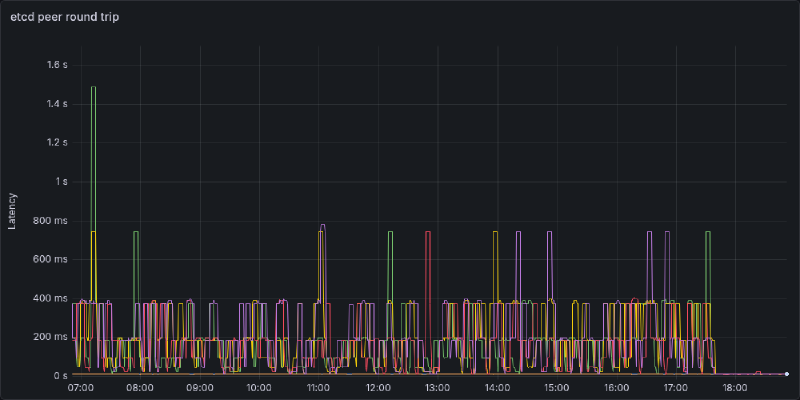800x400 pixels.
Task: Click the 0 s y-axis label
Action: tap(61, 376)
